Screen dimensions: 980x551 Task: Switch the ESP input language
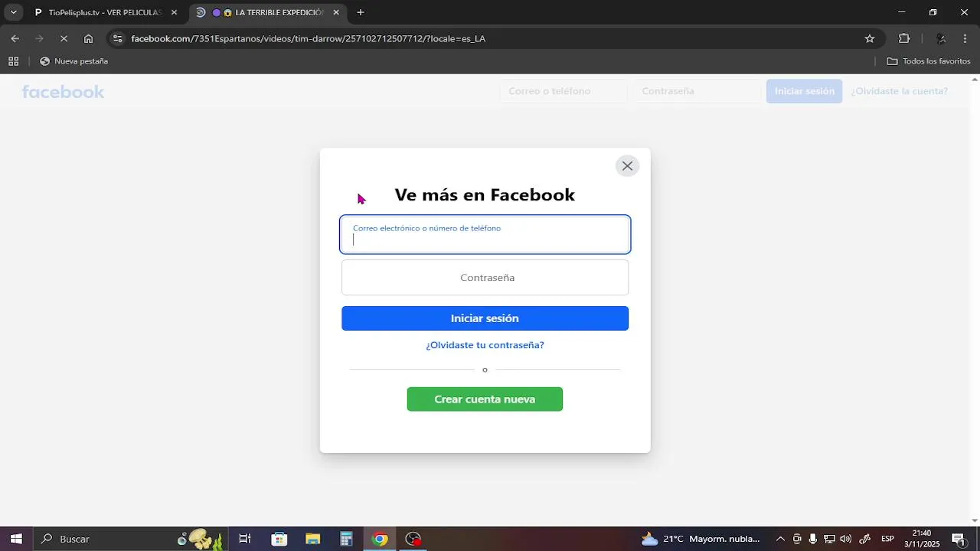tap(887, 539)
